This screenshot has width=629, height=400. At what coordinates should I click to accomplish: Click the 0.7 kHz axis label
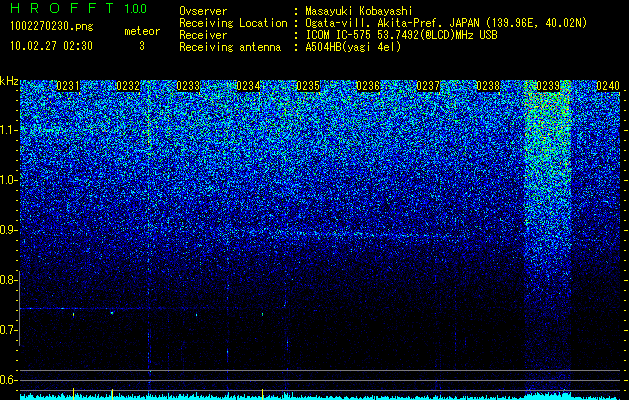(x=8, y=330)
